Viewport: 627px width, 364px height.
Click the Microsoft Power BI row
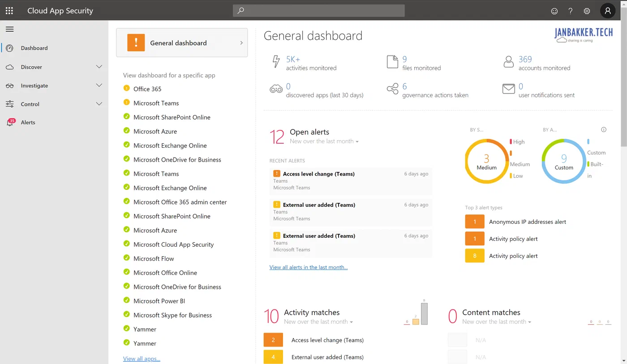[x=159, y=301]
